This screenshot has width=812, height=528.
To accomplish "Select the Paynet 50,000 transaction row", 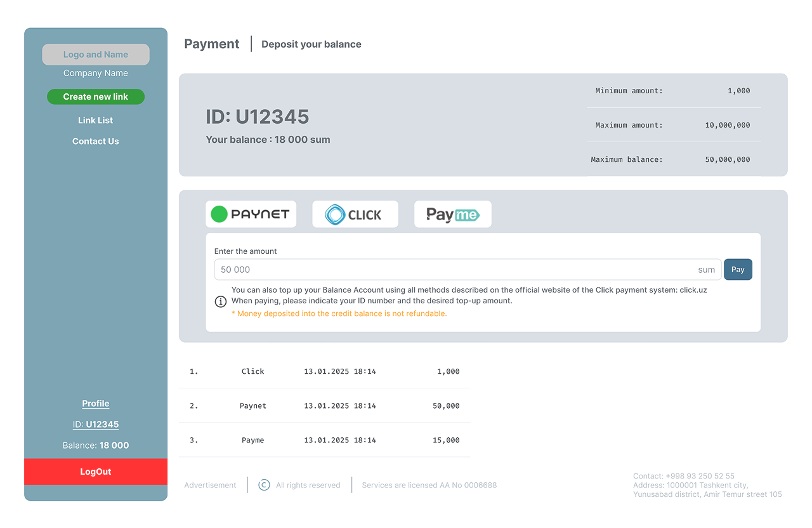I will pos(324,406).
